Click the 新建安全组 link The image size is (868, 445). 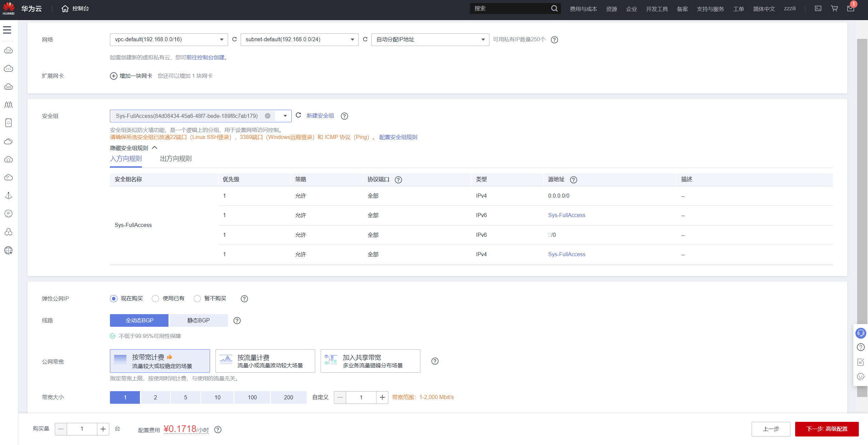pos(320,116)
